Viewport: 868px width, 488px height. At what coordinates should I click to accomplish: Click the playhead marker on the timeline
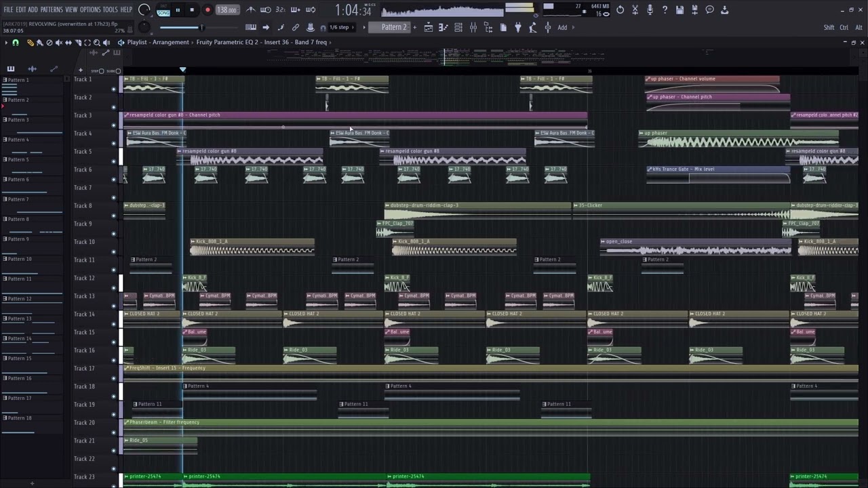pos(182,70)
